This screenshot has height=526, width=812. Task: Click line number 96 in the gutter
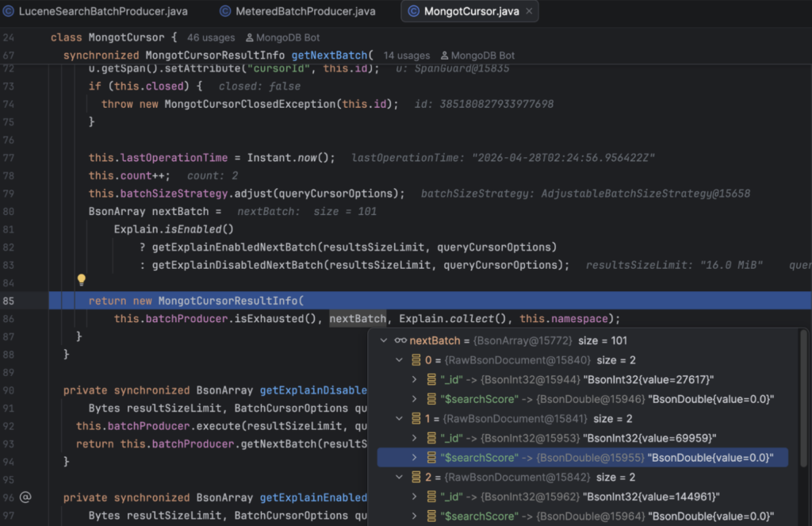coord(8,497)
